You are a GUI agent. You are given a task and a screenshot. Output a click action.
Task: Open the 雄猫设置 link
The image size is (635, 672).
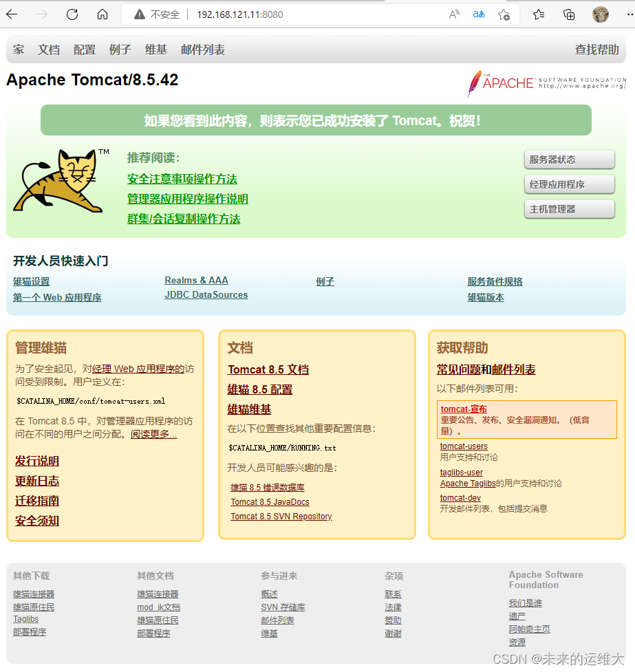pyautogui.click(x=31, y=281)
